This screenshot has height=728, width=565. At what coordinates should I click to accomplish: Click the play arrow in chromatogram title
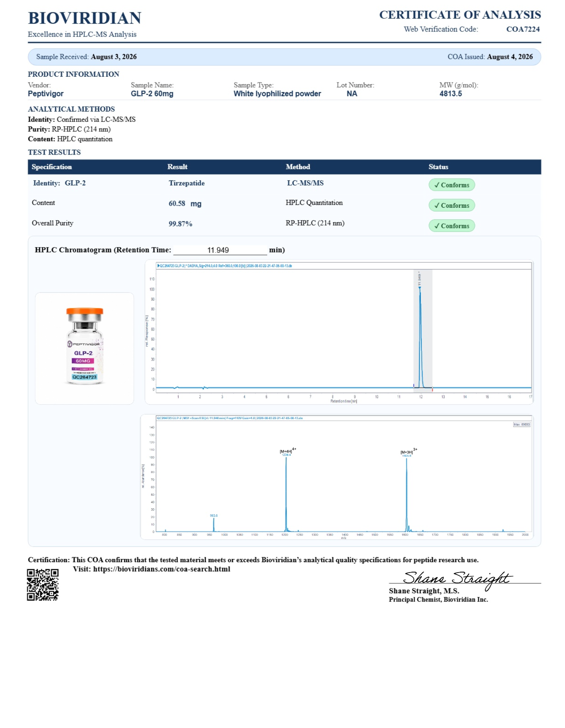(x=158, y=266)
